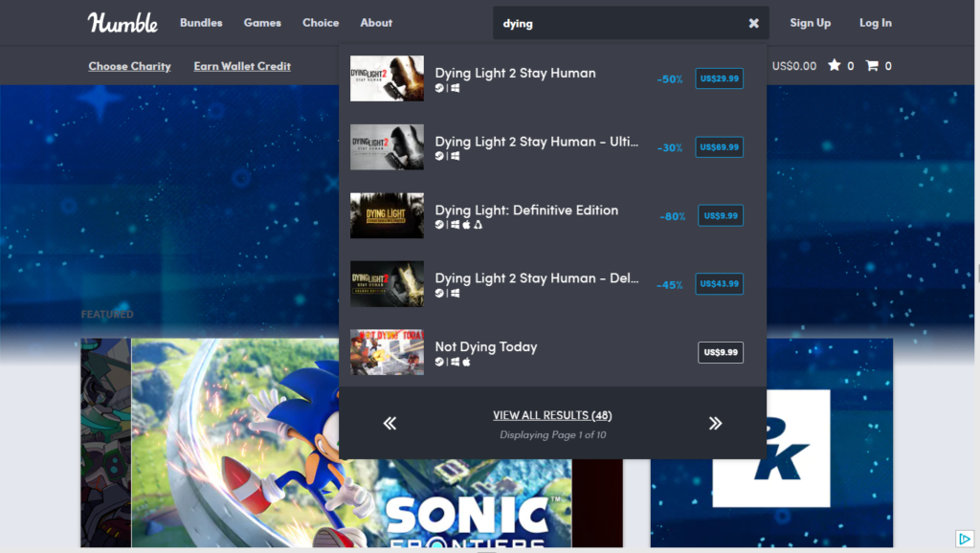Click Windows icon under Dying Light 2 Ulti... result
980x553 pixels.
(x=455, y=156)
